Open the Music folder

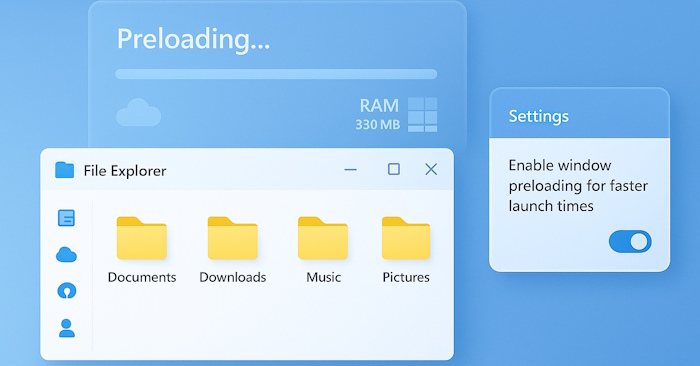coord(323,238)
